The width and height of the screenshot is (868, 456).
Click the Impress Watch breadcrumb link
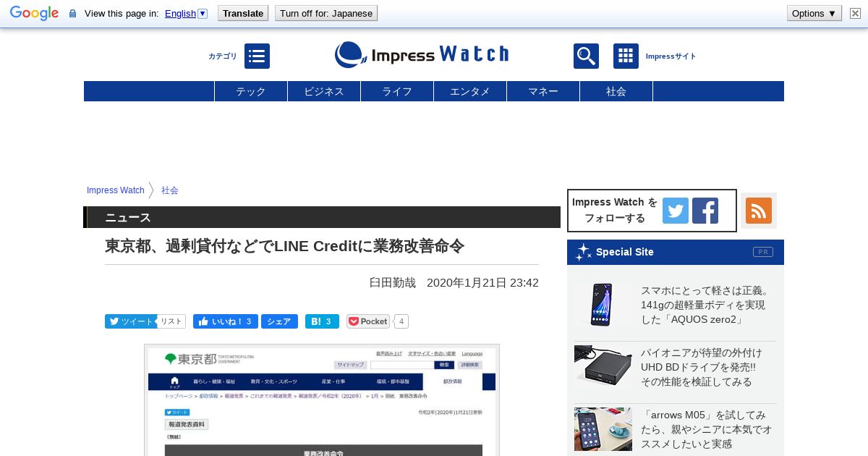[116, 190]
